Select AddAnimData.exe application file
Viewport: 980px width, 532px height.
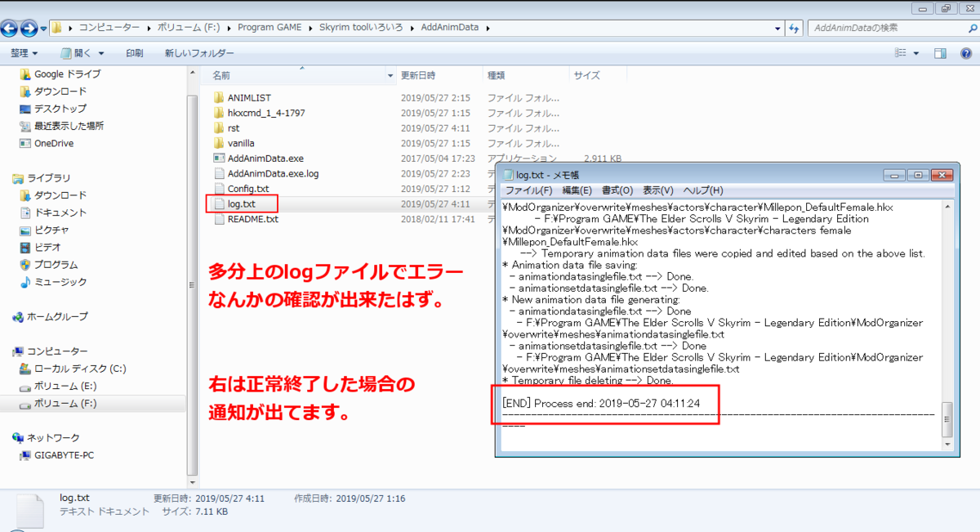coord(258,159)
